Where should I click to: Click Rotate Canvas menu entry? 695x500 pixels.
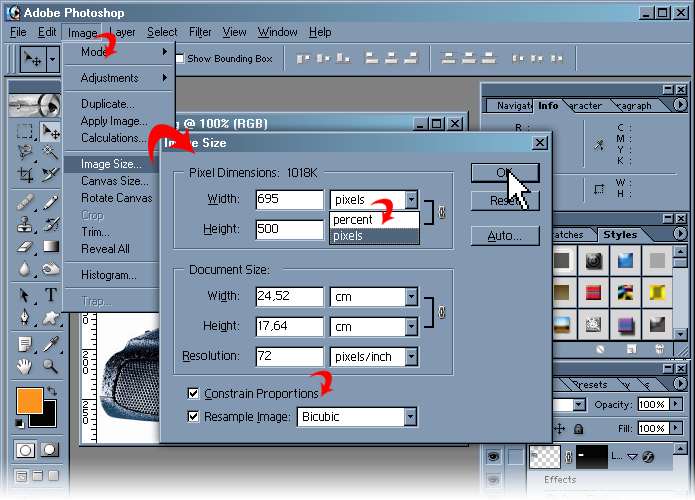click(116, 198)
